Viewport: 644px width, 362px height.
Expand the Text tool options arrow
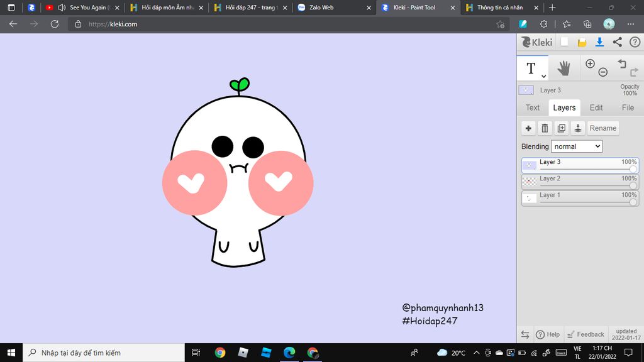coord(543,76)
